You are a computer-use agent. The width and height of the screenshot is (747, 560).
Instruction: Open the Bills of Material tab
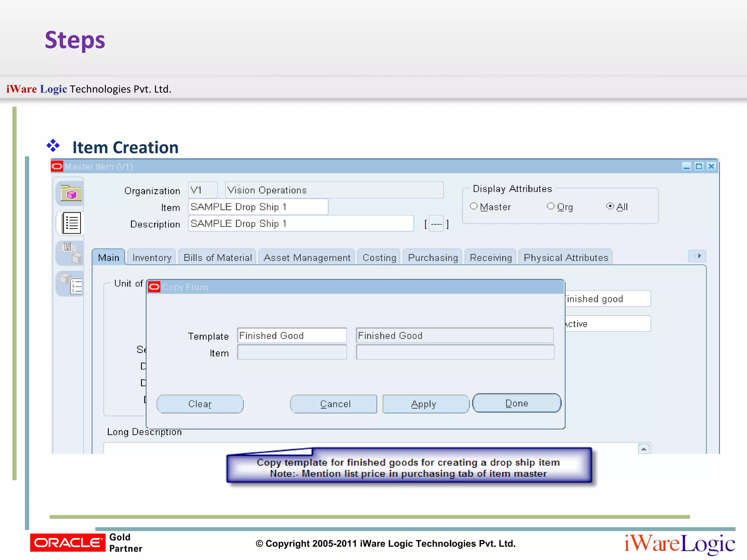[x=218, y=257]
